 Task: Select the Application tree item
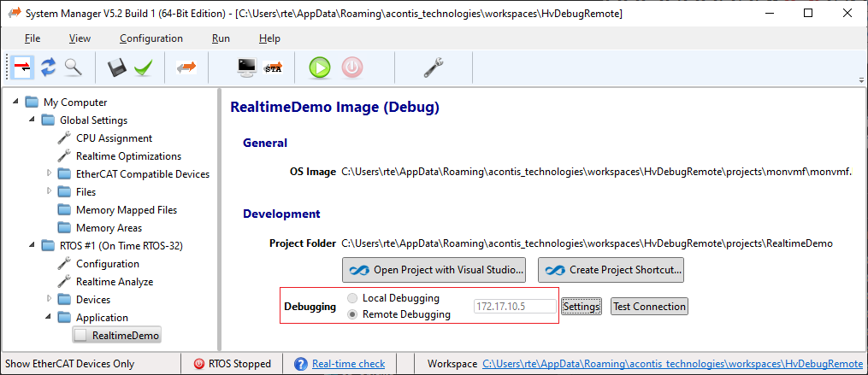[102, 318]
